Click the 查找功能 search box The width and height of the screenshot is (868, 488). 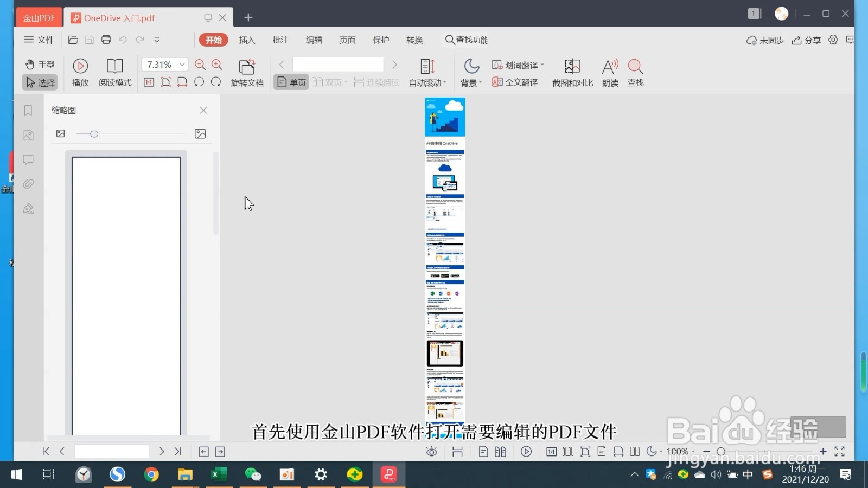[466, 40]
